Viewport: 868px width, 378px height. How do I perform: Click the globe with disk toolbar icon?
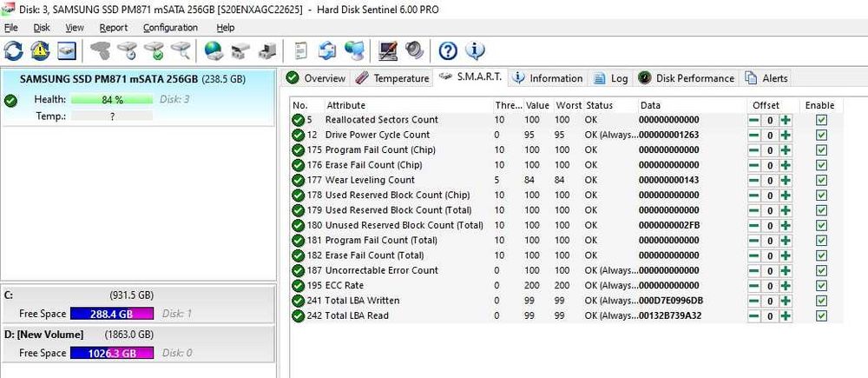pyautogui.click(x=214, y=51)
